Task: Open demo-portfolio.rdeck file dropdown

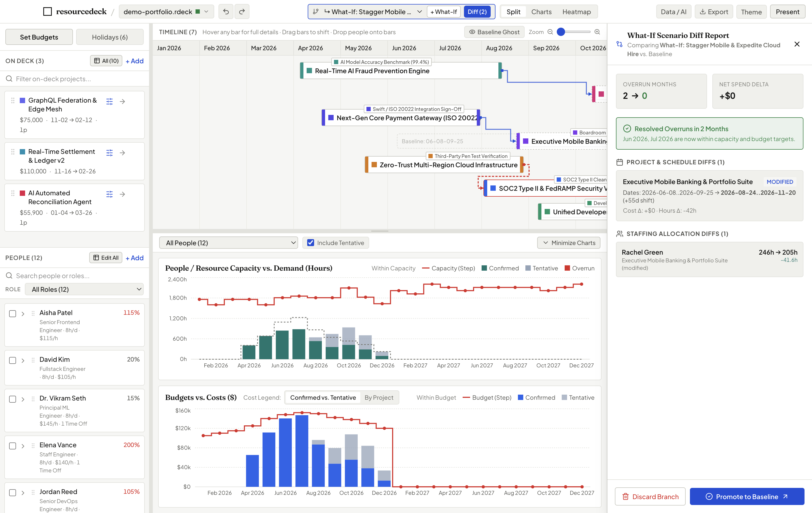Action: click(x=166, y=12)
